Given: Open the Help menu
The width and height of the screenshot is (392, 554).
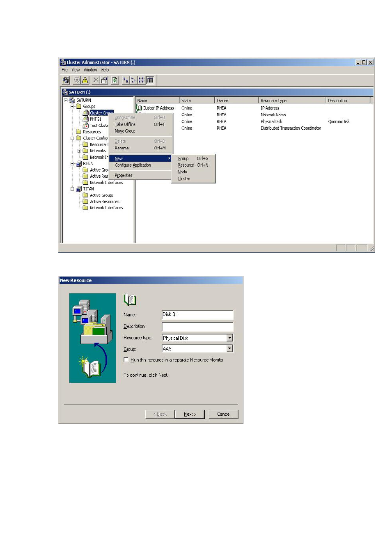Looking at the screenshot, I should point(105,70).
